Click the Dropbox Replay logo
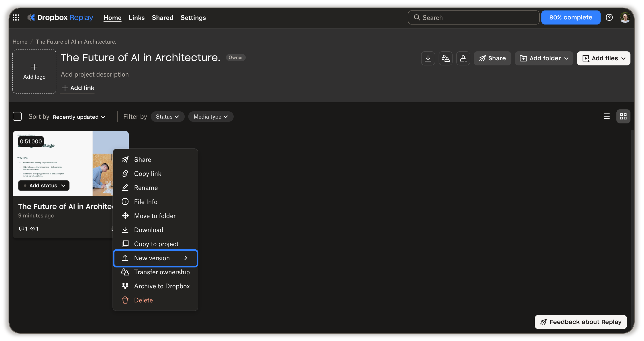This screenshot has width=644, height=341. point(60,18)
